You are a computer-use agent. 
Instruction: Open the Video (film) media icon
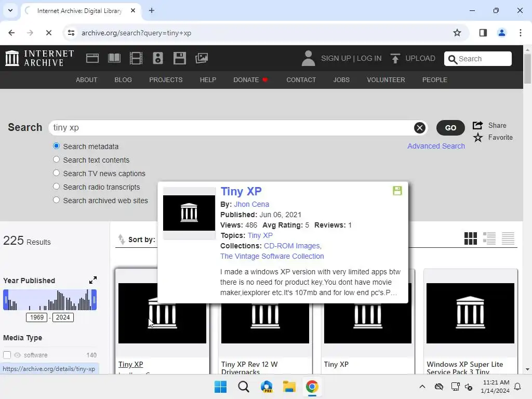tap(136, 58)
